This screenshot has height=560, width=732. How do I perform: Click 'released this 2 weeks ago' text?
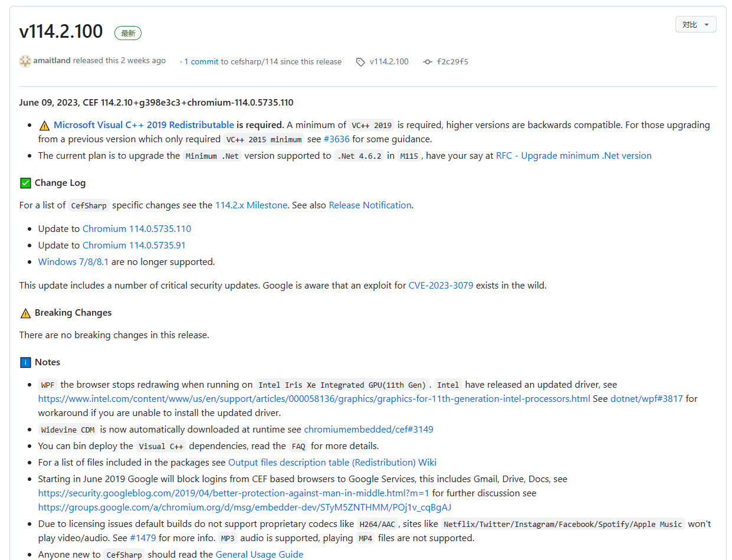point(120,61)
